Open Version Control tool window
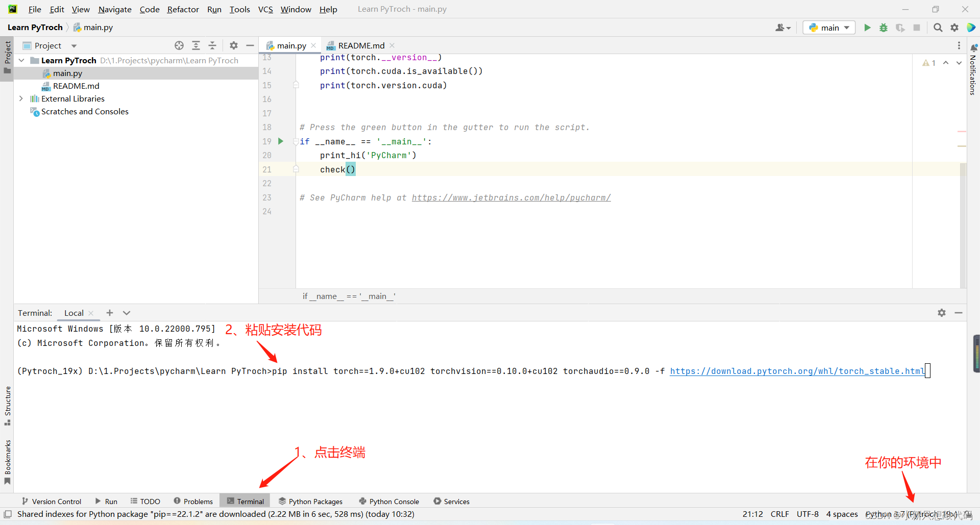980x525 pixels. 52,502
